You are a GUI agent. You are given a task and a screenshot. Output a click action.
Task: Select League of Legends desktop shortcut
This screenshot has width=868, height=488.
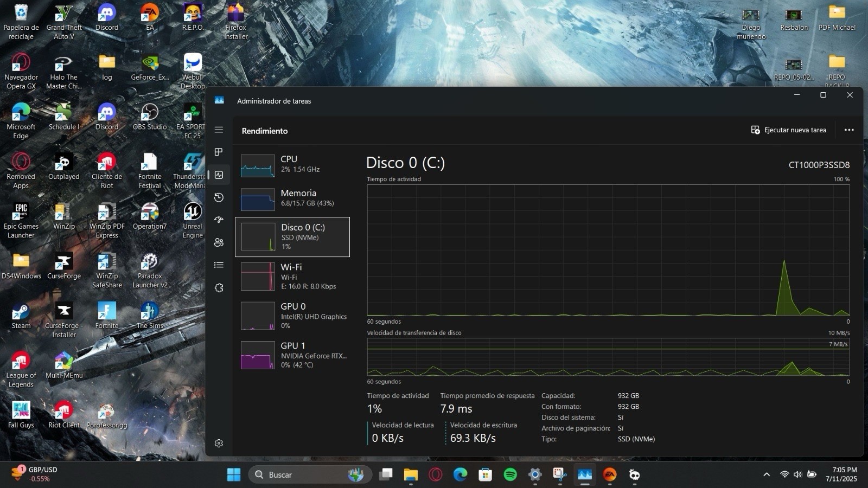pyautogui.click(x=21, y=369)
